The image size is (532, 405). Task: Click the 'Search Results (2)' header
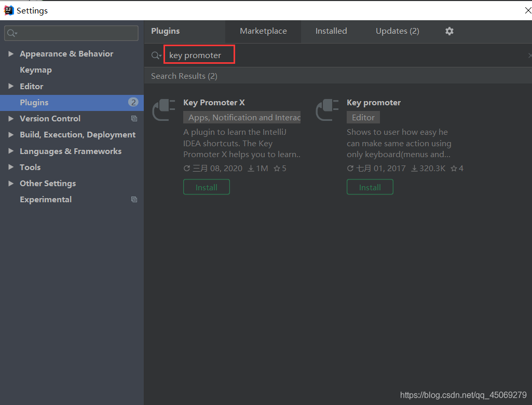coord(184,76)
